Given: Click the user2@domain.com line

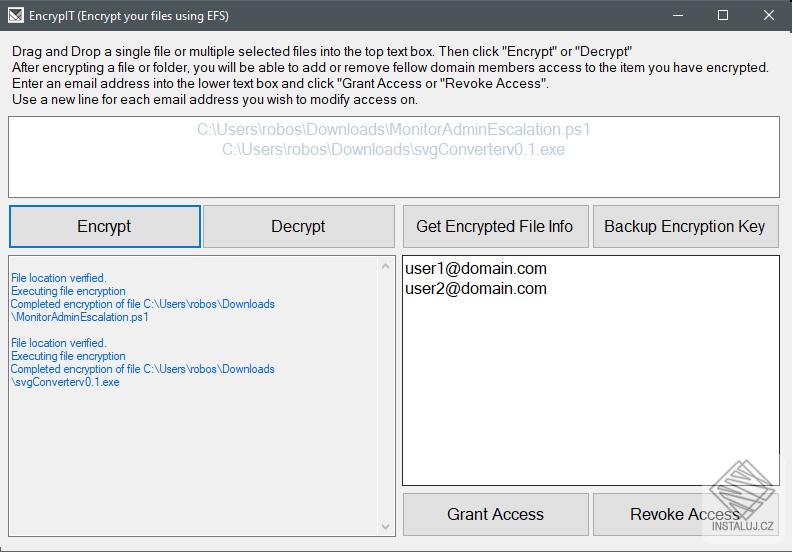Looking at the screenshot, I should point(476,288).
